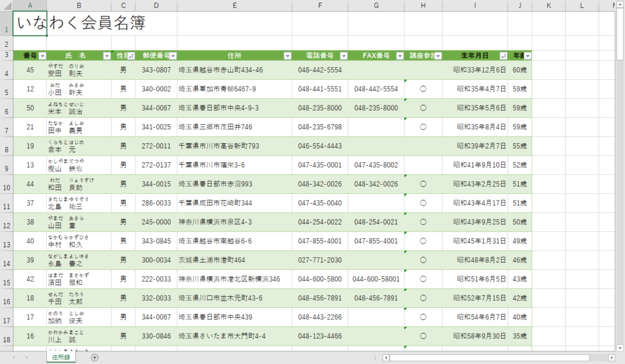Screen dimensions: 625x364
Task: Click the three-dot handle beside the horizontal scrollbar
Action: (375, 357)
